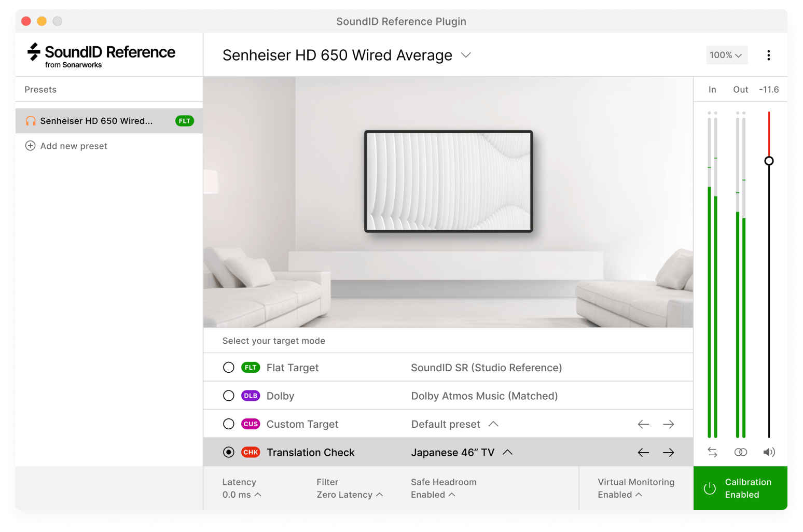This screenshot has width=803, height=532.
Task: Select the Custom Target radio button
Action: 229,424
